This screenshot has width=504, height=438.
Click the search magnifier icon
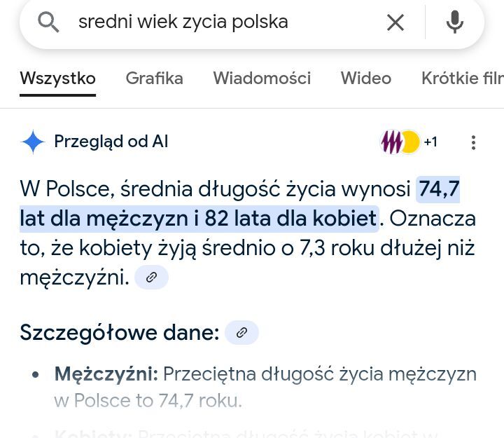pyautogui.click(x=48, y=22)
